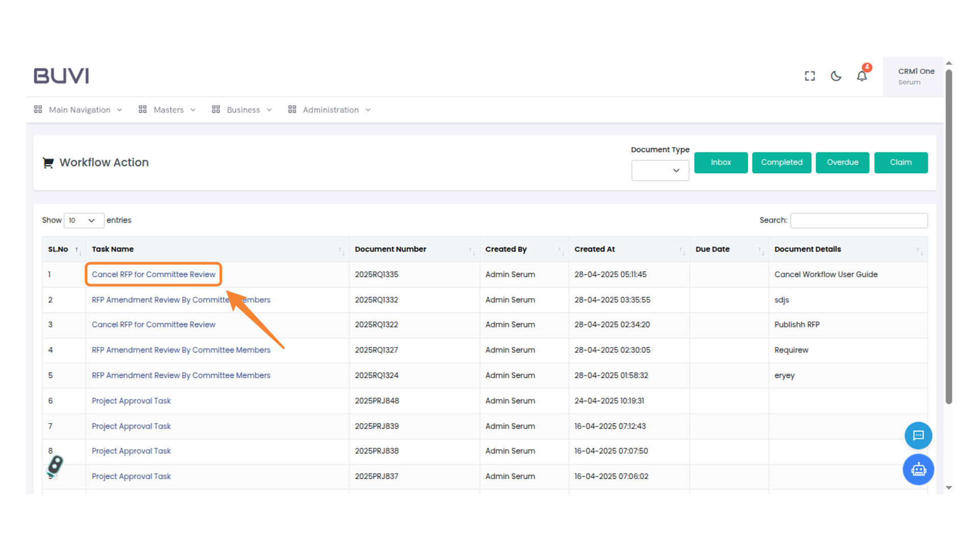The height and width of the screenshot is (551, 980).
Task: Click the Overdue button
Action: click(x=842, y=162)
